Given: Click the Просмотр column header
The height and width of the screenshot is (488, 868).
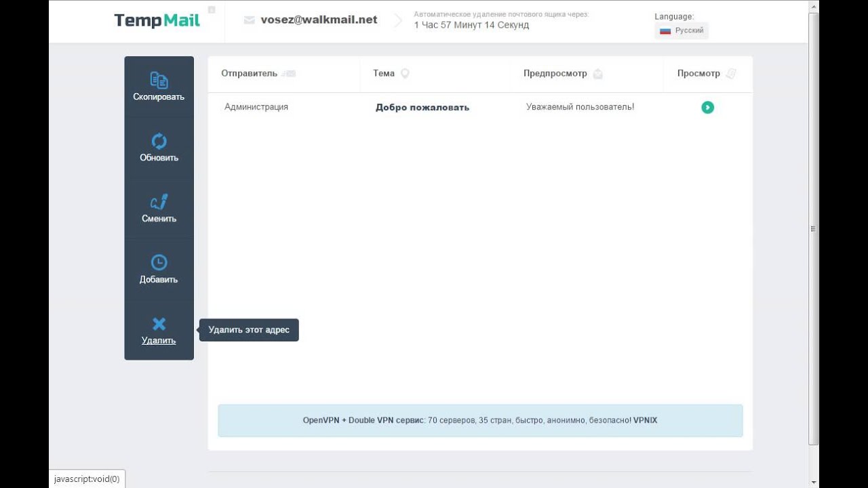Looking at the screenshot, I should point(698,73).
